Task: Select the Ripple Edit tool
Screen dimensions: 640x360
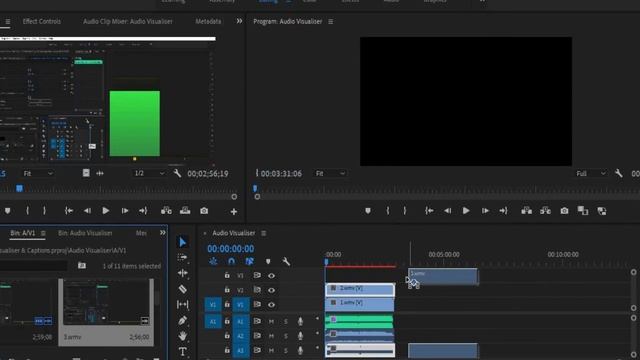Action: tap(182, 273)
